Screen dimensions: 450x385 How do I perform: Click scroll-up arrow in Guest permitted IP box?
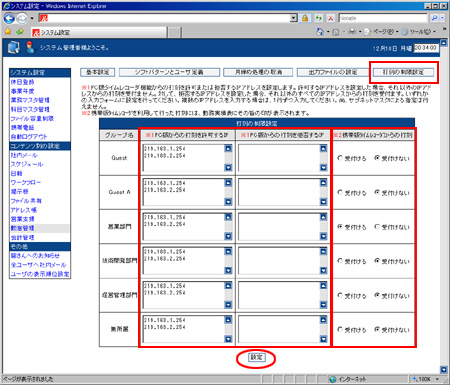[228, 148]
